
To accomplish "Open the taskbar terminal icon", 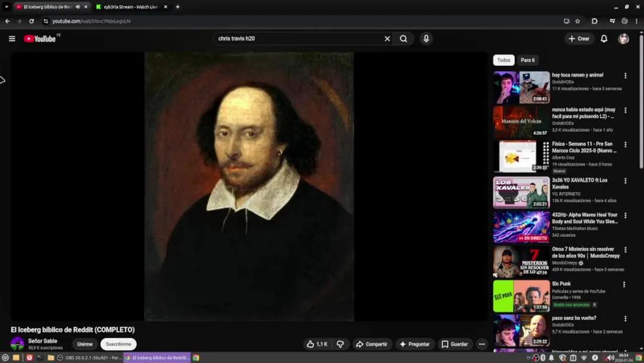I will 39,357.
